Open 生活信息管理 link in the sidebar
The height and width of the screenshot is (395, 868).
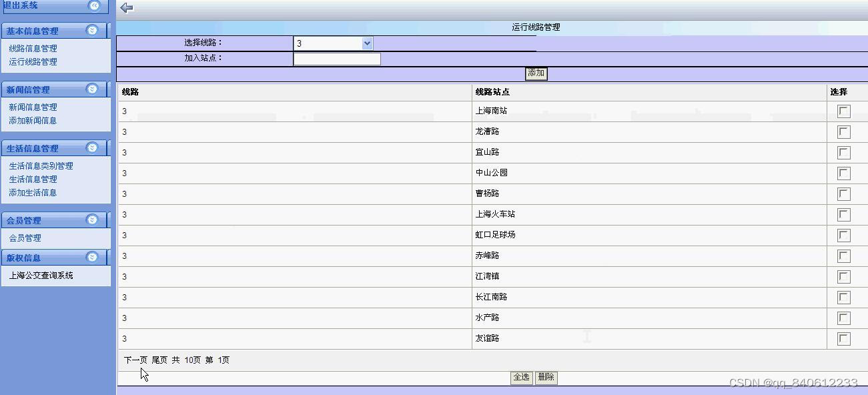33,179
